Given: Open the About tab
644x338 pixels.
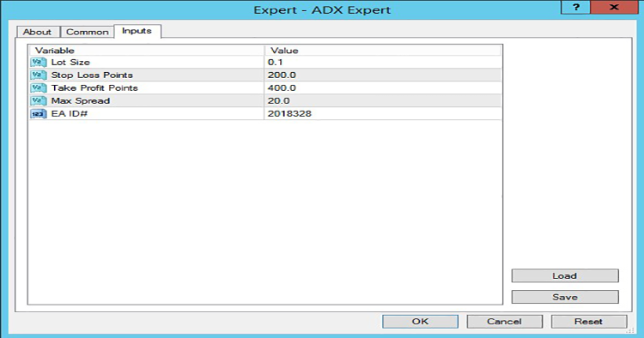Looking at the screenshot, I should click(x=38, y=32).
